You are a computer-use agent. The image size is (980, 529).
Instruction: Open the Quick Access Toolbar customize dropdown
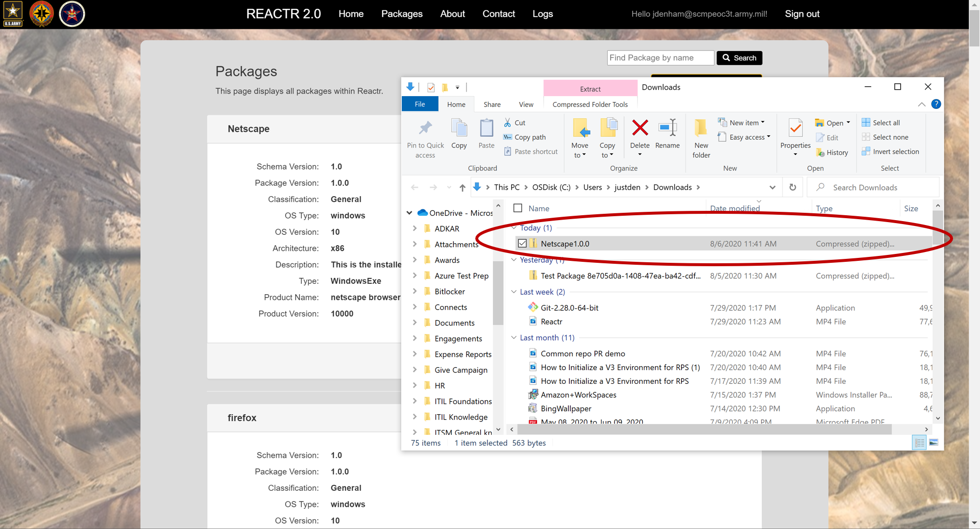[458, 87]
